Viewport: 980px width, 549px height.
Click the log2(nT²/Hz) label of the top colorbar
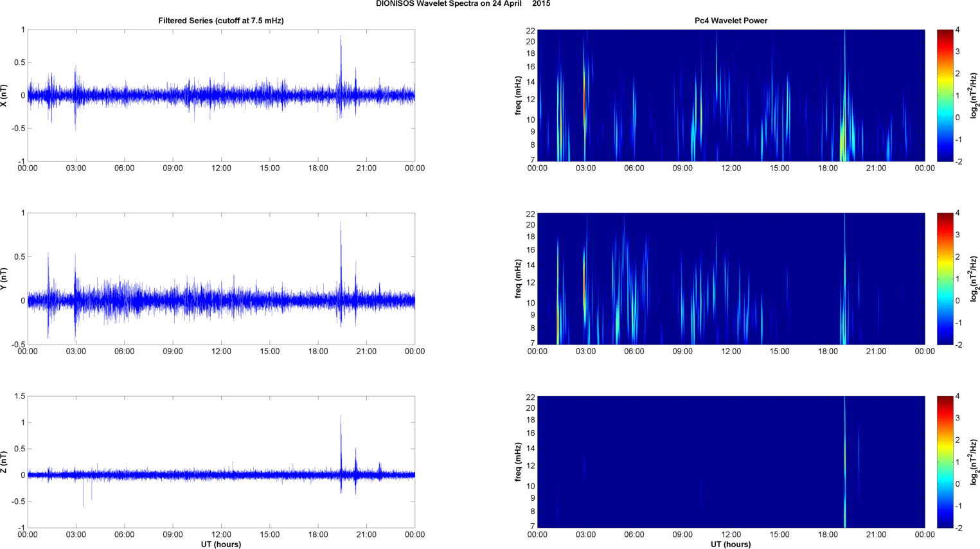coord(974,95)
